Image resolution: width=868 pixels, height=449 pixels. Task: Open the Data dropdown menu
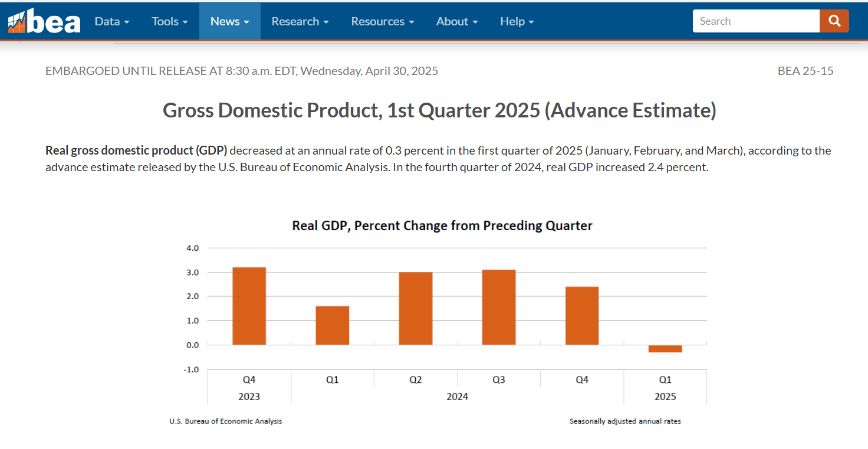[111, 21]
